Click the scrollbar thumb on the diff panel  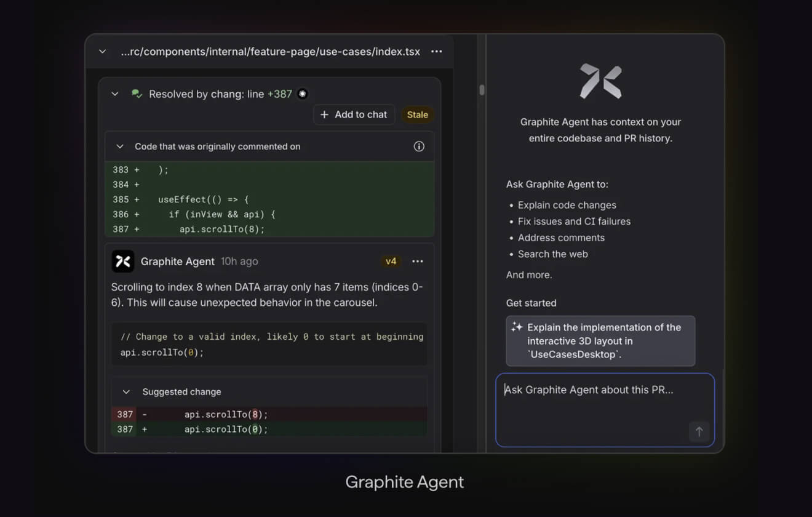(x=482, y=90)
